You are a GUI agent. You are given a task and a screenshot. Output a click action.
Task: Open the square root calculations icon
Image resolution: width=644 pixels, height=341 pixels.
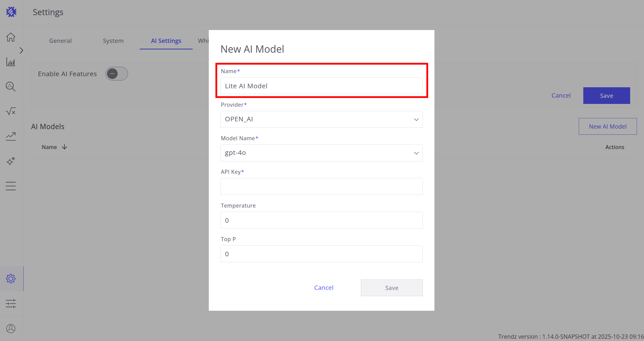point(11,111)
